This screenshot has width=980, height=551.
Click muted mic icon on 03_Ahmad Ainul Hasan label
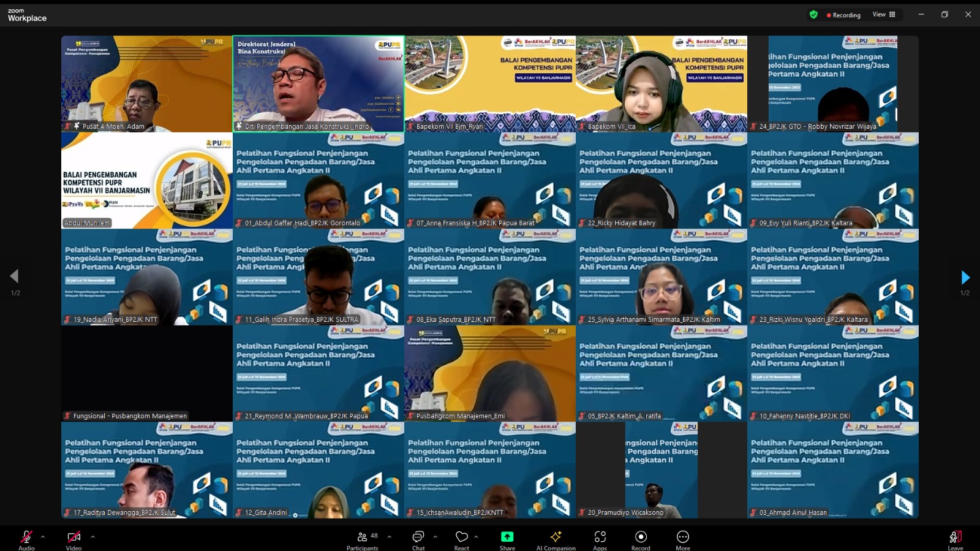754,512
